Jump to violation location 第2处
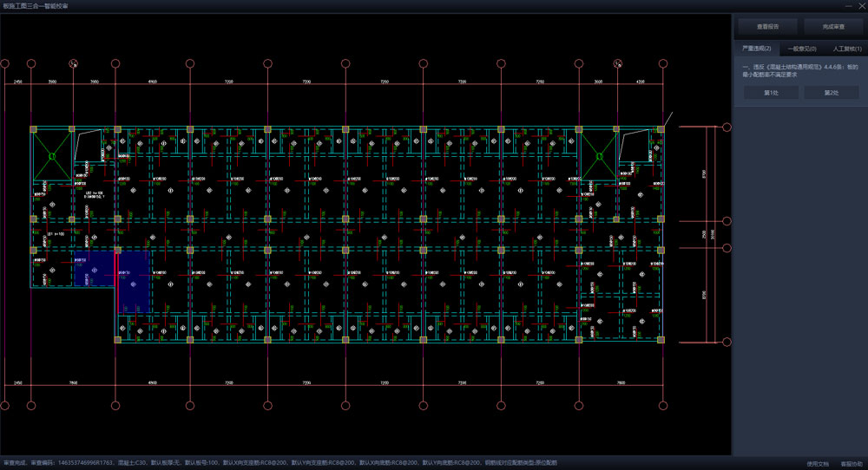The height and width of the screenshot is (470, 868). [x=831, y=93]
